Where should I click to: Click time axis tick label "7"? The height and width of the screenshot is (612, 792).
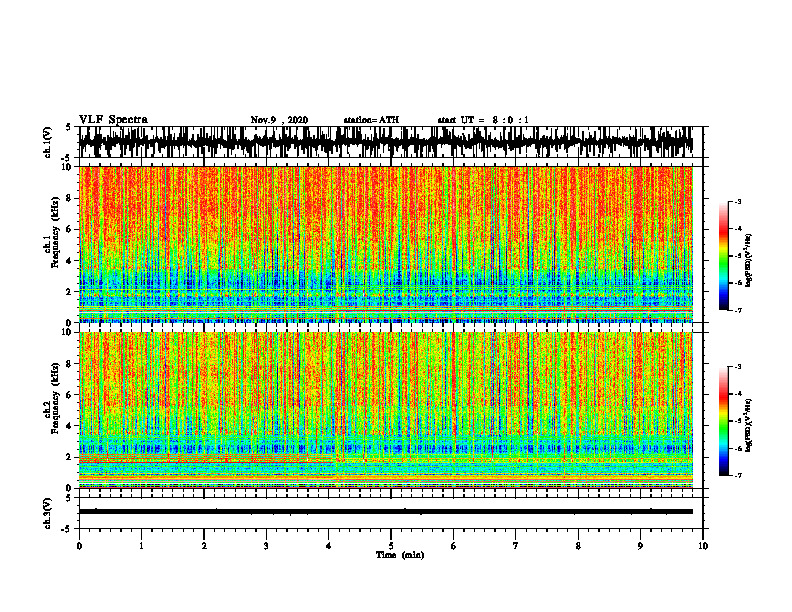tap(516, 546)
